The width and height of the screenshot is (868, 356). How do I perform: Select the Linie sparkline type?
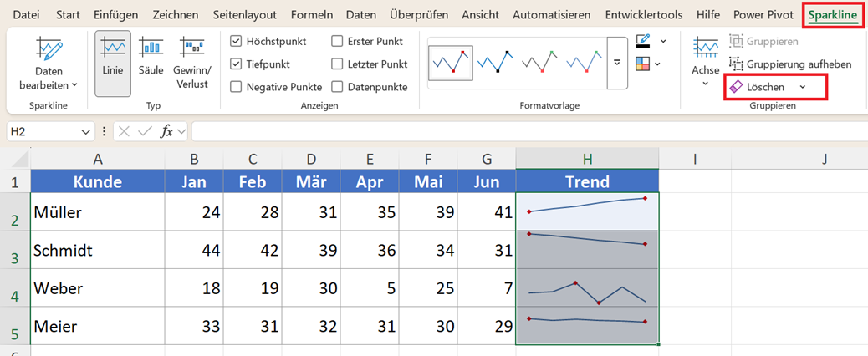(x=113, y=48)
